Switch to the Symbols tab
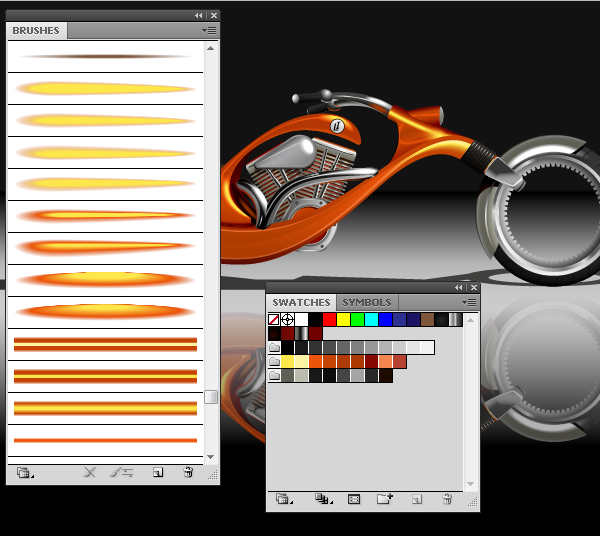 (367, 302)
